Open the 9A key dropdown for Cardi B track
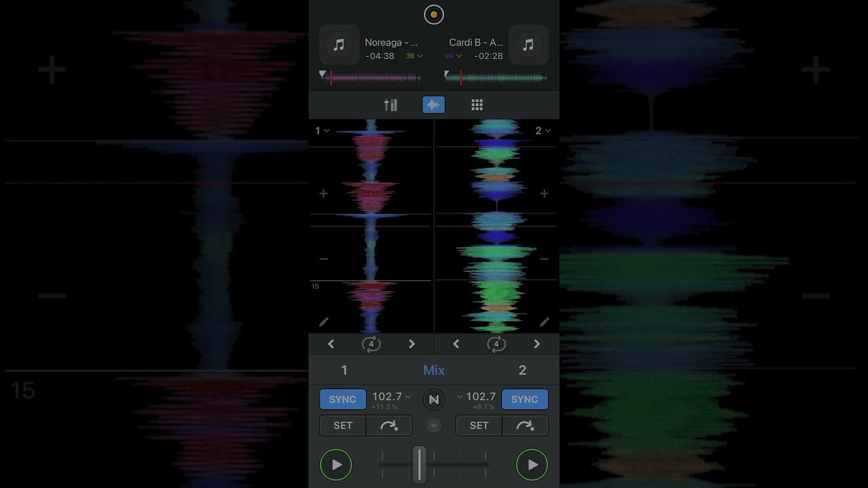This screenshot has height=488, width=868. [x=453, y=56]
